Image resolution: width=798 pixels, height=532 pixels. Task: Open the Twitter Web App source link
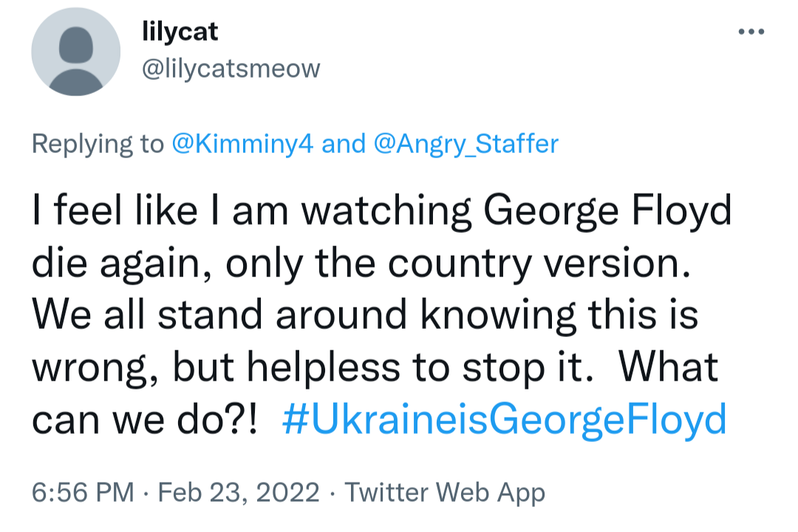pyautogui.click(x=446, y=492)
